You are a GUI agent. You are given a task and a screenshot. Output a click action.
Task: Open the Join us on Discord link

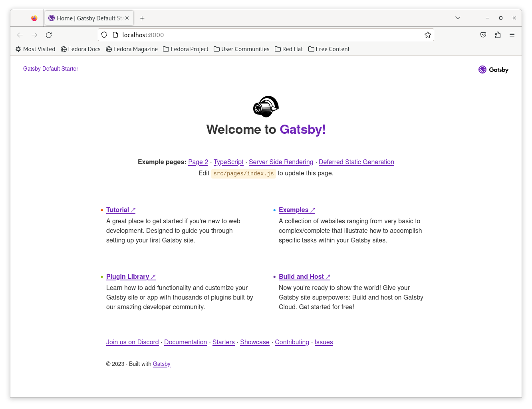coord(132,342)
